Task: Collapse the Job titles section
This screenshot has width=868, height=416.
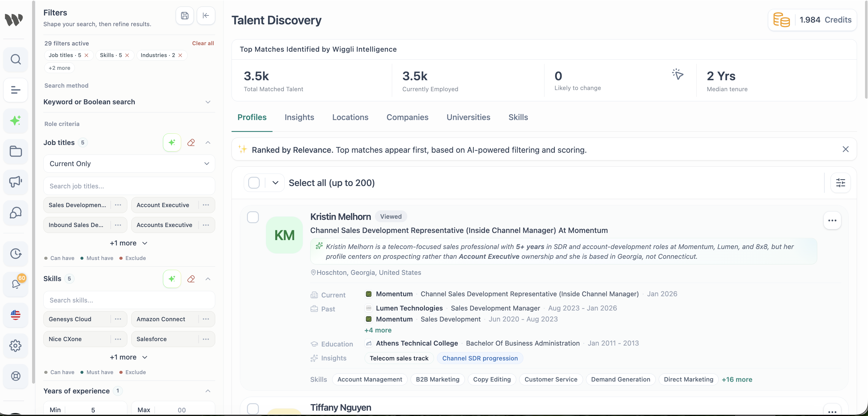Action: pos(208,142)
